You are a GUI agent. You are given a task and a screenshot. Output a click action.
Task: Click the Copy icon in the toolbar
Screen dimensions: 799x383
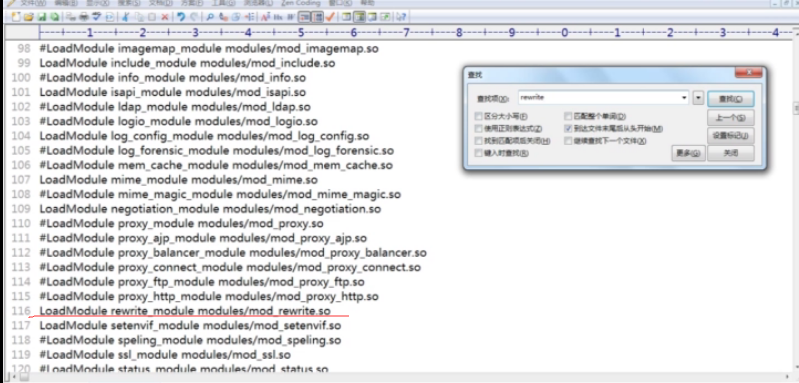pos(139,17)
